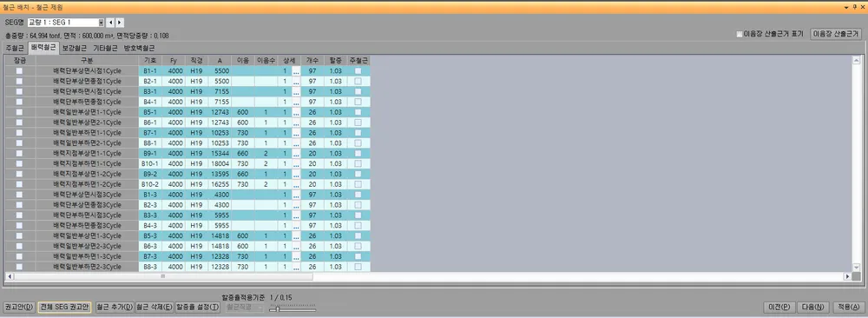This screenshot has width=868, height=318.
Task: Open detail '...' button in B5-1 row
Action: coord(296,112)
